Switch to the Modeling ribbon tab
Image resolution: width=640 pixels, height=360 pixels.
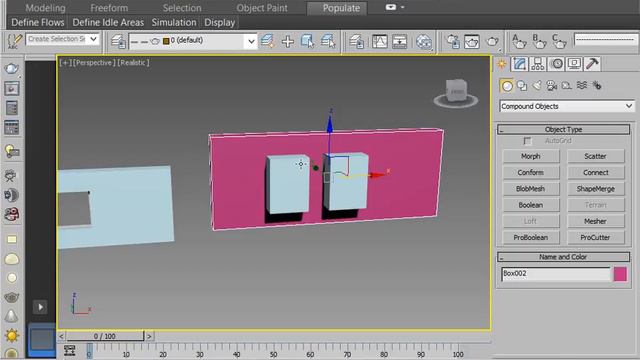click(45, 8)
